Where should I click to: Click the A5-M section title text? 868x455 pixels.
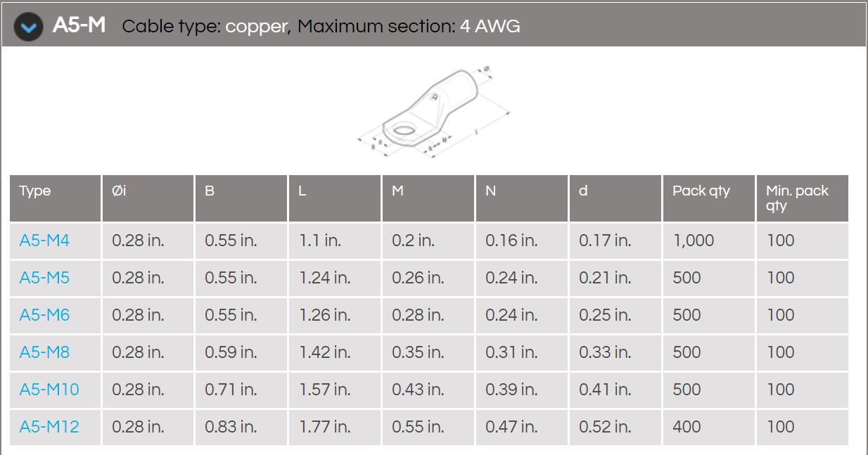[79, 26]
